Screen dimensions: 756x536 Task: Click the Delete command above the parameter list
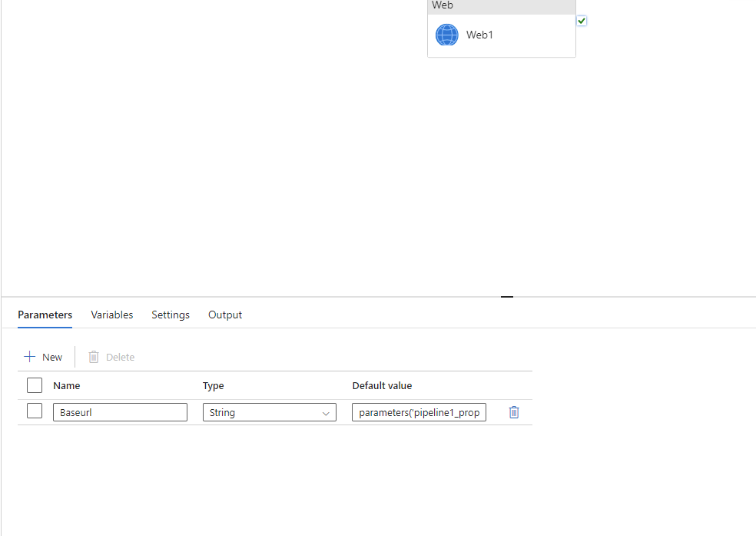(x=111, y=357)
